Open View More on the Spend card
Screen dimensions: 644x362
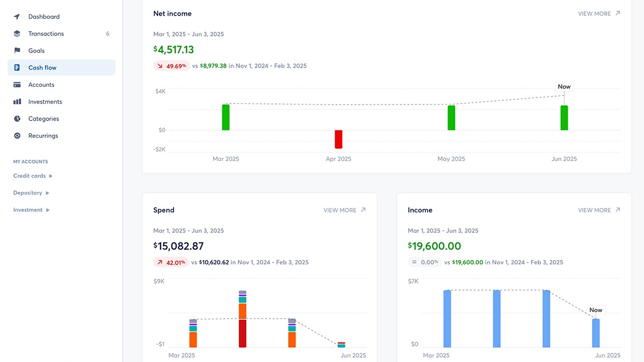pyautogui.click(x=344, y=210)
